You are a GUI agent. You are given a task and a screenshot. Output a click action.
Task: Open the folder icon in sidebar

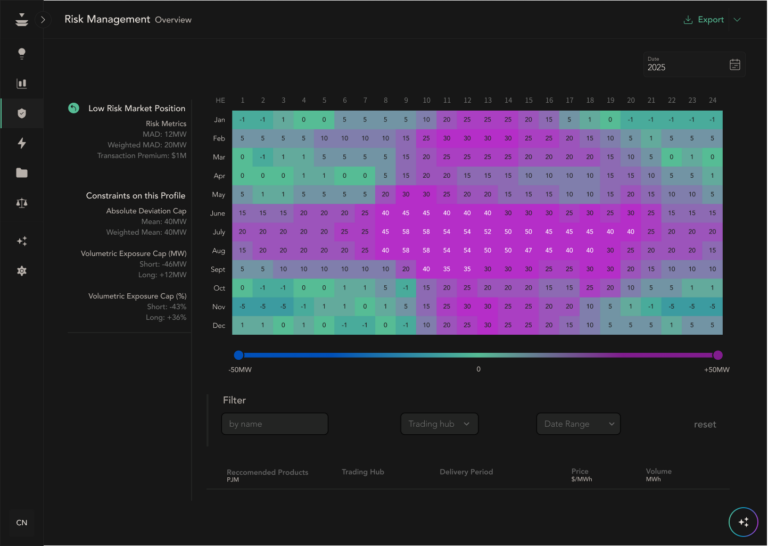coord(21,173)
